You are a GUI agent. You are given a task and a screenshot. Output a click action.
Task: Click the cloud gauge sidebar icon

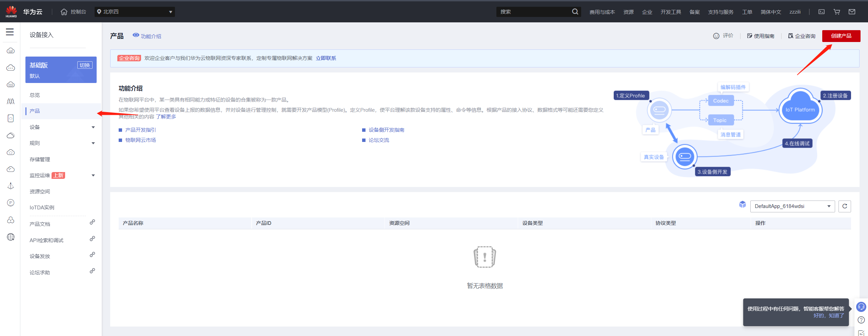(11, 169)
